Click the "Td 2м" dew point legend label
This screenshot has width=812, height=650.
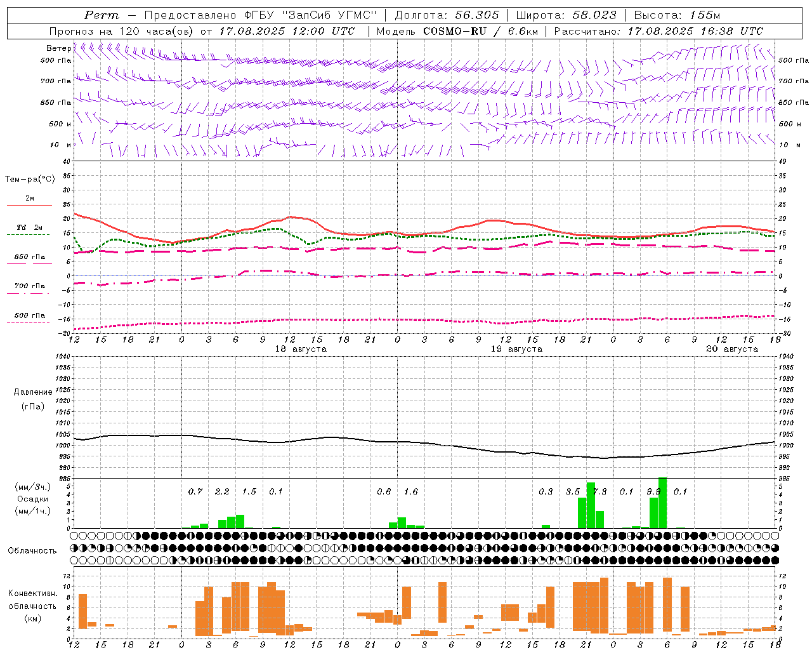point(30,227)
